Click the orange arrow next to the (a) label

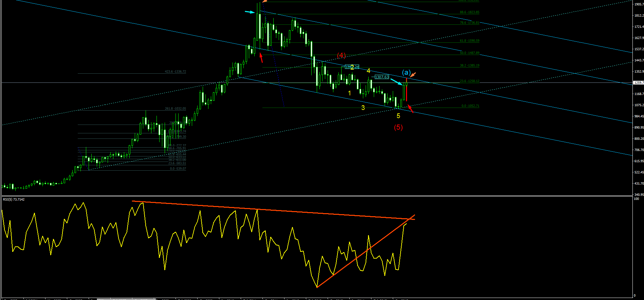[x=413, y=75]
